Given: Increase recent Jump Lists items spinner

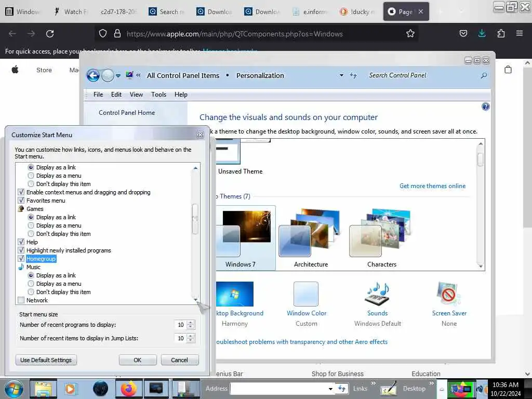Looking at the screenshot, I should pyautogui.click(x=190, y=336).
